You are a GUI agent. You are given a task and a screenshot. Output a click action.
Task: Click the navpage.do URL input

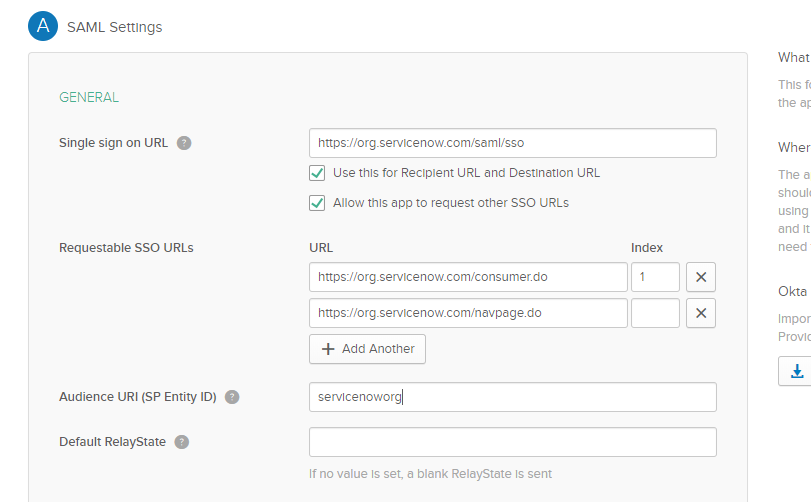point(468,313)
